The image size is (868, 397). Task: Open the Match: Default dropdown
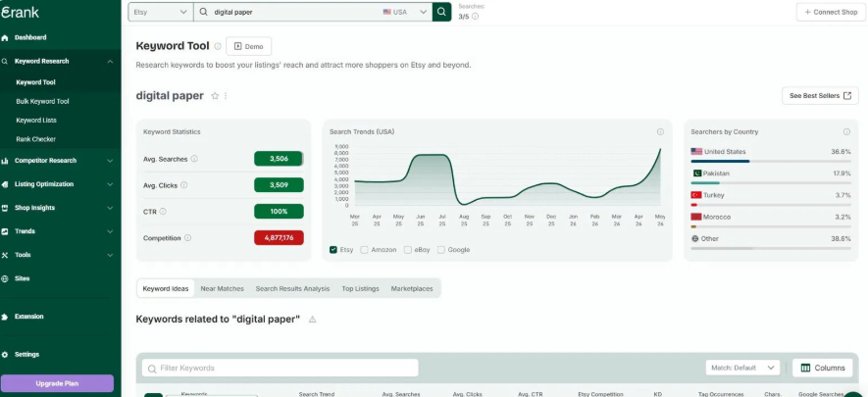point(742,368)
